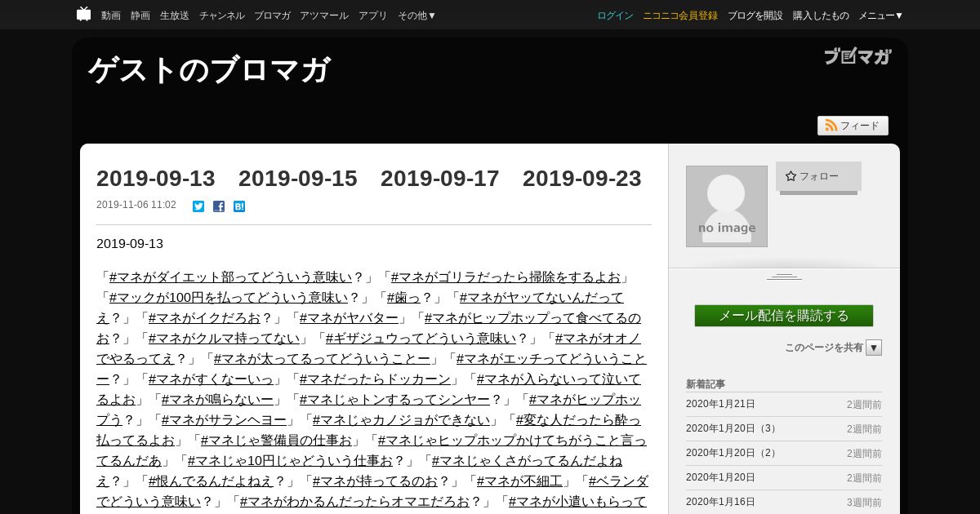Open recent article 2020年1月16日
The width and height of the screenshot is (980, 514).
[x=720, y=502]
